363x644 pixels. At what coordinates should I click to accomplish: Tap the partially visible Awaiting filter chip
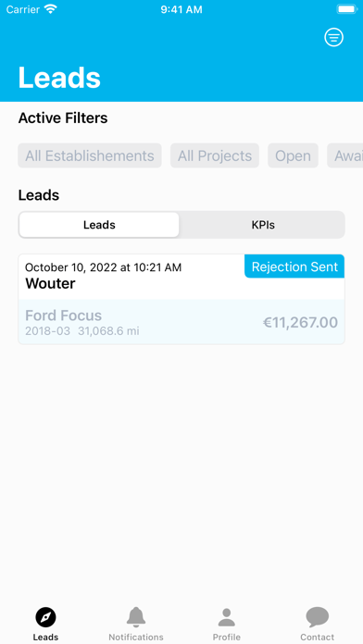[x=344, y=155]
